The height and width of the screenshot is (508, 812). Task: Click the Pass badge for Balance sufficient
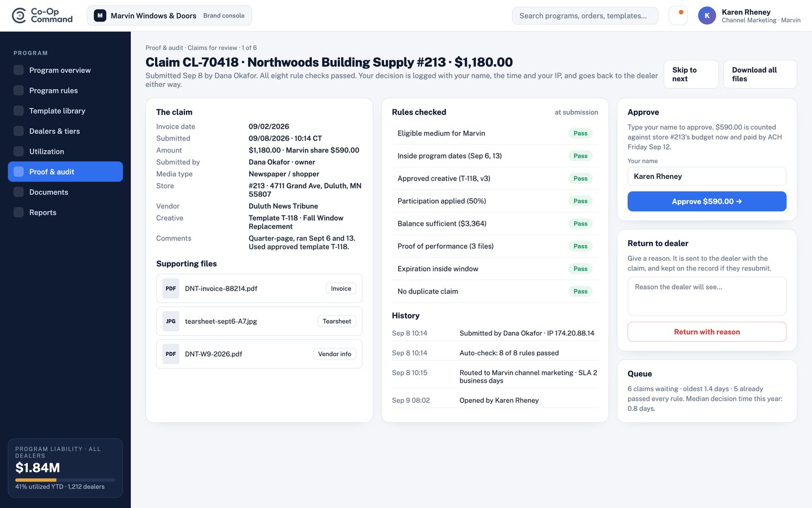(x=580, y=224)
